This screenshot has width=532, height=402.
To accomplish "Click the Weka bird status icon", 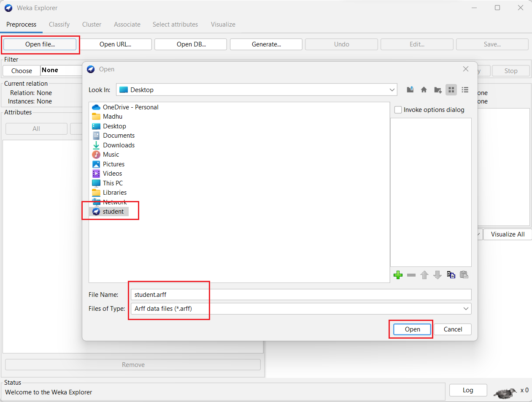I will point(505,392).
